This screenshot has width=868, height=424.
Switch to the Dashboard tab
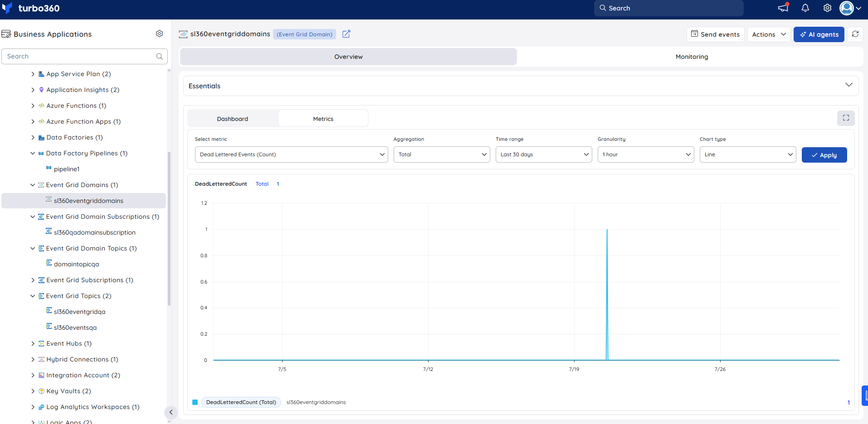tap(233, 119)
